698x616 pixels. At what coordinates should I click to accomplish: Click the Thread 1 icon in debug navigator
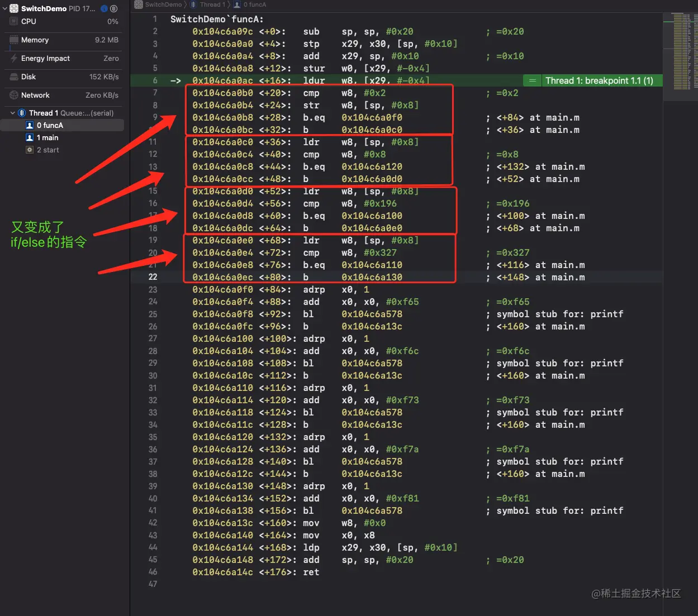(22, 113)
